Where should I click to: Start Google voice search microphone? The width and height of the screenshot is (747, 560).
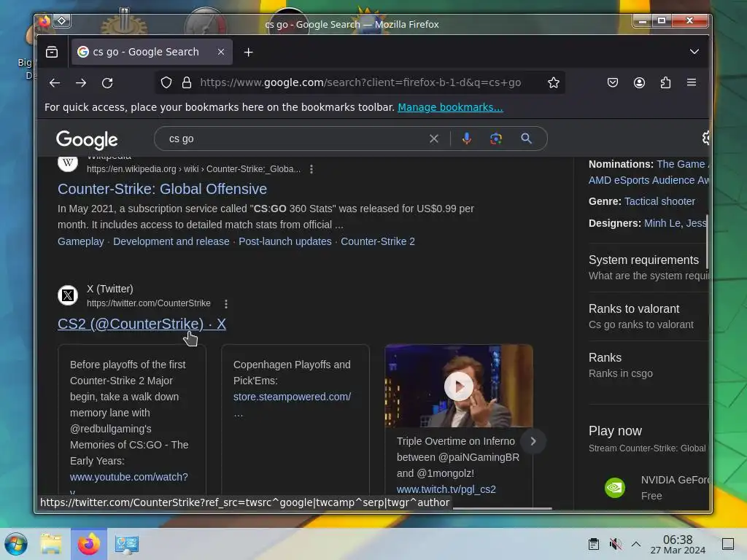point(466,139)
